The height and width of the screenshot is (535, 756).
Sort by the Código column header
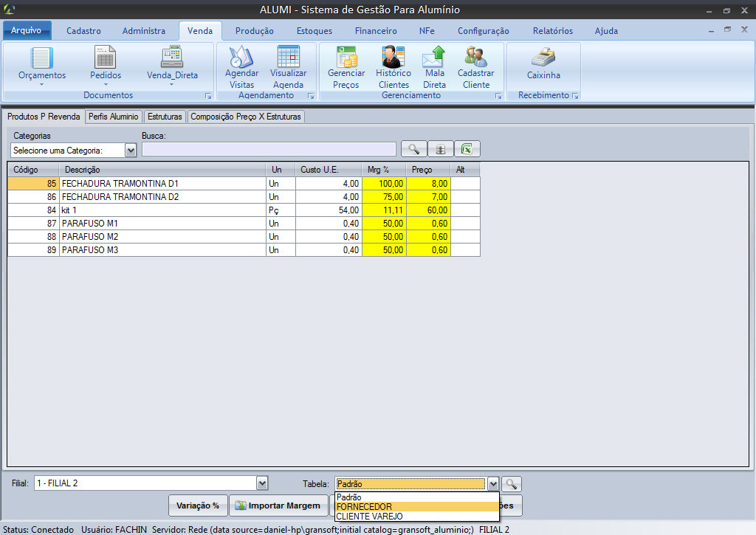(x=33, y=170)
